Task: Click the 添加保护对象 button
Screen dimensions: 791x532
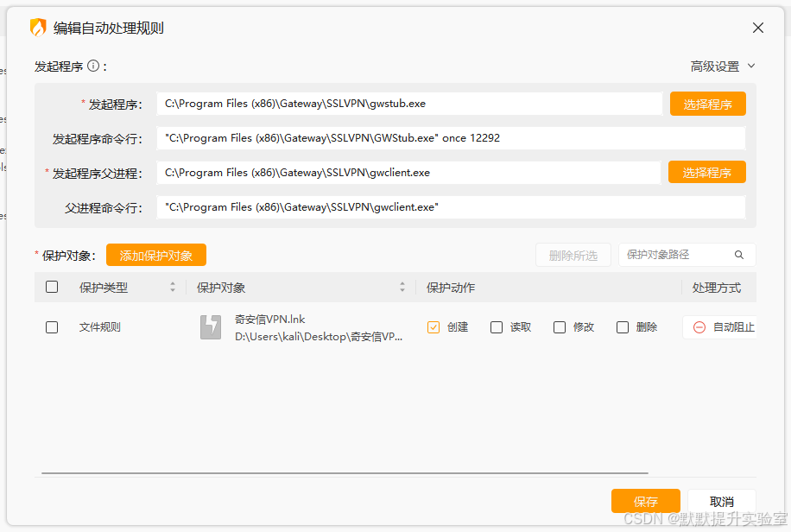Action: tap(156, 255)
